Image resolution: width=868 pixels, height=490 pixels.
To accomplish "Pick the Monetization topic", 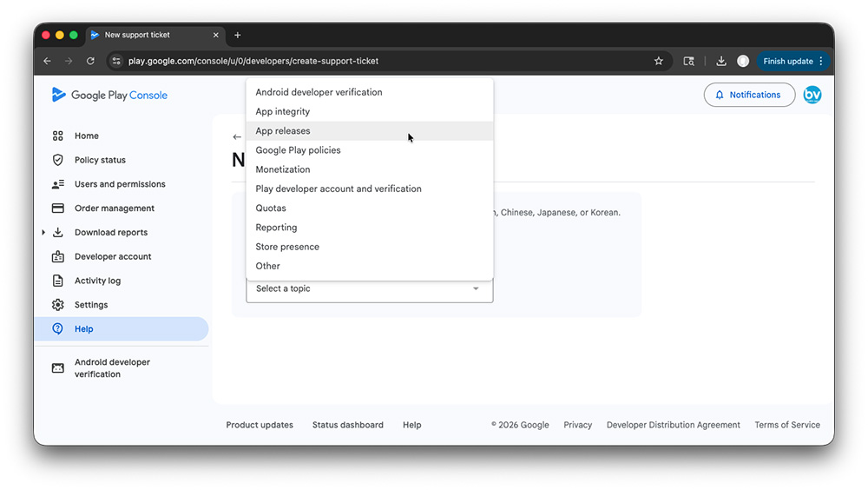I will [x=369, y=169].
